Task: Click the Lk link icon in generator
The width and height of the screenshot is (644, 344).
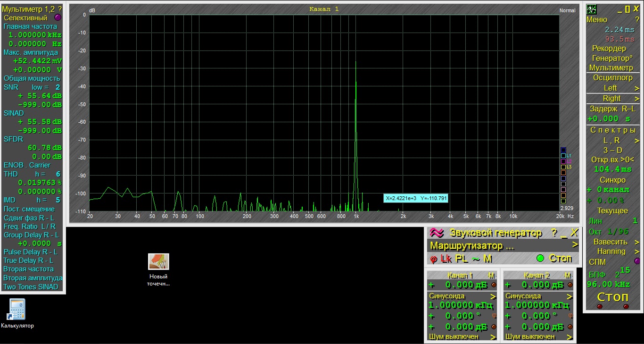Action: pos(446,259)
